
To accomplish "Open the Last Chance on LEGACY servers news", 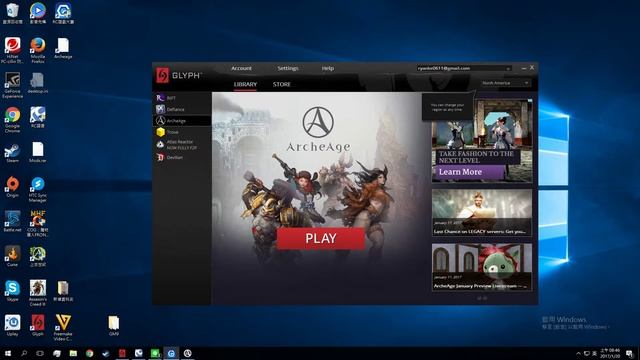I will [482, 213].
